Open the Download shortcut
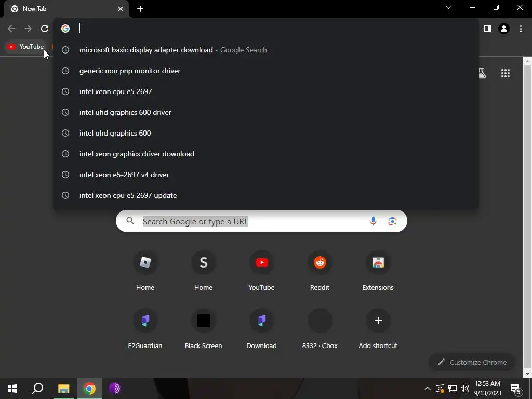The height and width of the screenshot is (399, 532). tap(262, 329)
